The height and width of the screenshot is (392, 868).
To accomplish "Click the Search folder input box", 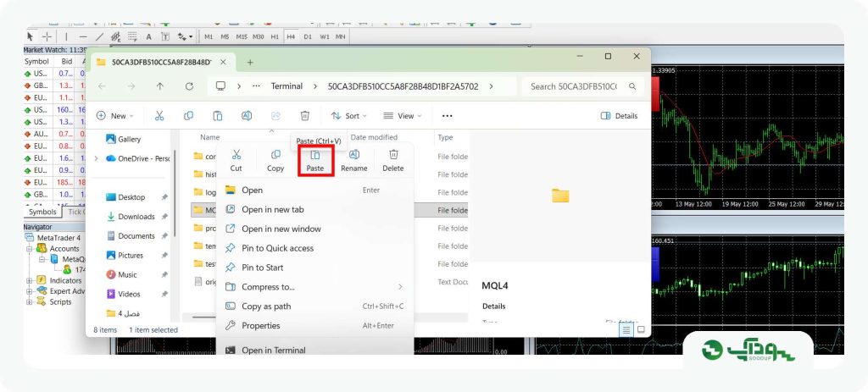I will point(582,86).
